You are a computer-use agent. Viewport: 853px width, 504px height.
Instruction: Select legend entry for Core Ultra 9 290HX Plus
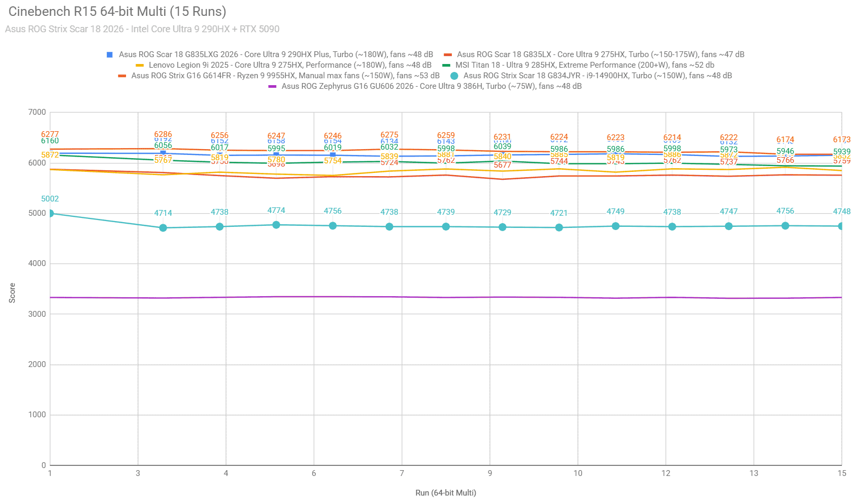pos(276,54)
